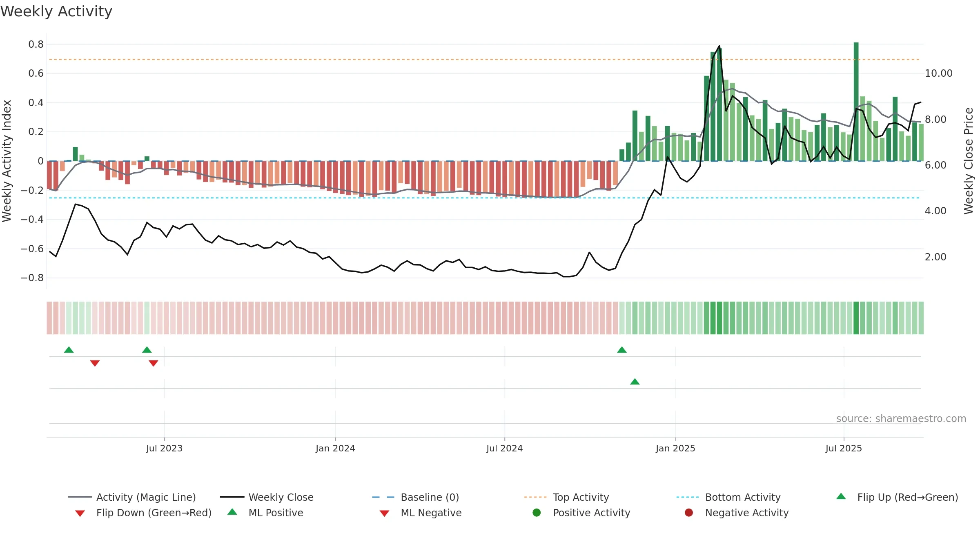Click the Jul 2025 x-axis label
Screen dimensions: 980x551
pyautogui.click(x=844, y=448)
